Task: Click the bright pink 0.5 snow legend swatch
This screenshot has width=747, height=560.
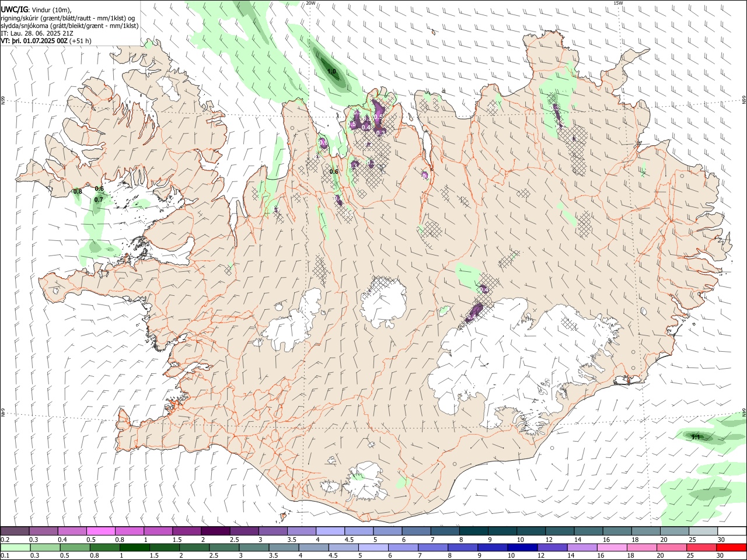Action: 100,531
